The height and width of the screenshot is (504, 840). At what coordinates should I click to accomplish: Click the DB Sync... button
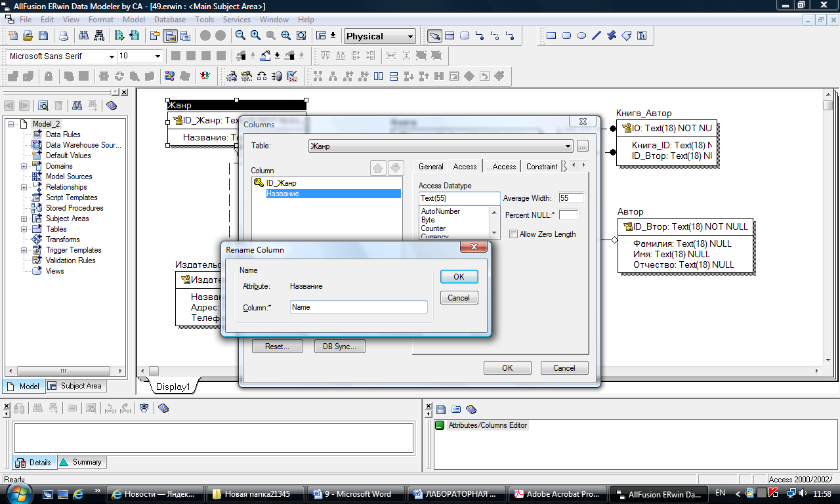tap(340, 346)
